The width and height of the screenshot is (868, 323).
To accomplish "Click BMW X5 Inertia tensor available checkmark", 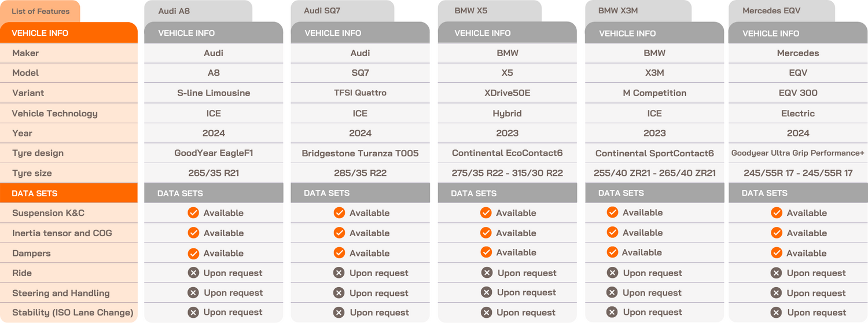I will [486, 233].
